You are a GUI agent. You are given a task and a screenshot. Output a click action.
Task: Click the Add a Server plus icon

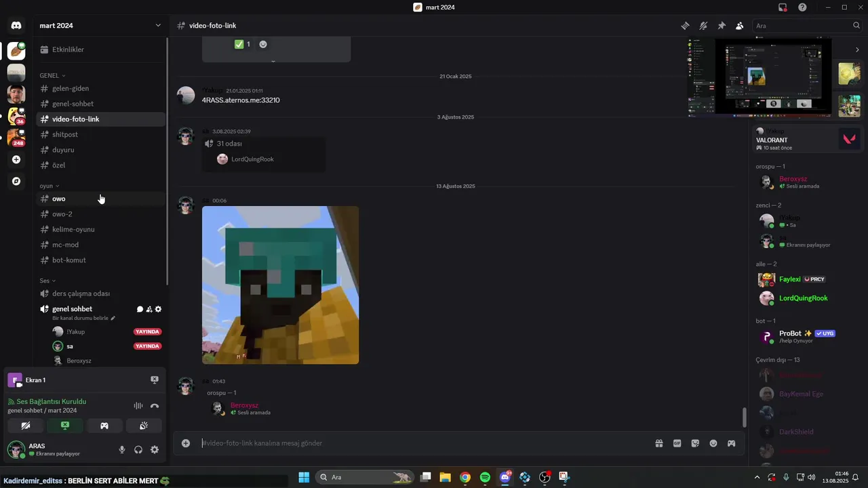pyautogui.click(x=16, y=160)
